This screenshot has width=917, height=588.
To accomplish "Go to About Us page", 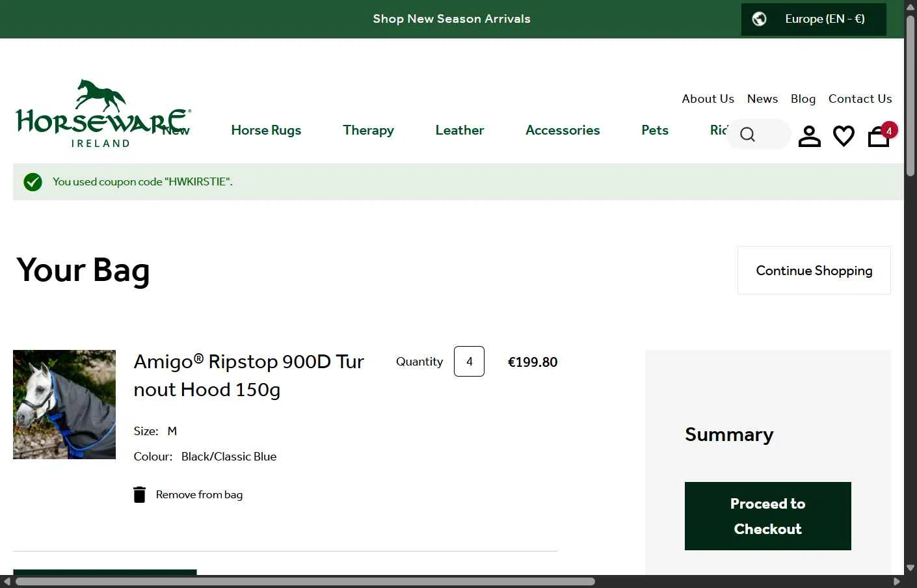I will (x=708, y=99).
